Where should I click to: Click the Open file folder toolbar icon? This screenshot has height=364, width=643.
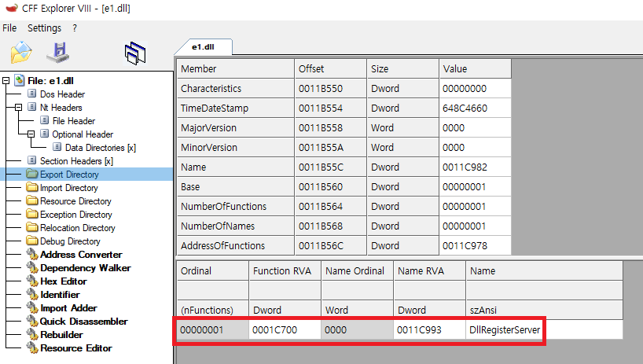tap(21, 53)
